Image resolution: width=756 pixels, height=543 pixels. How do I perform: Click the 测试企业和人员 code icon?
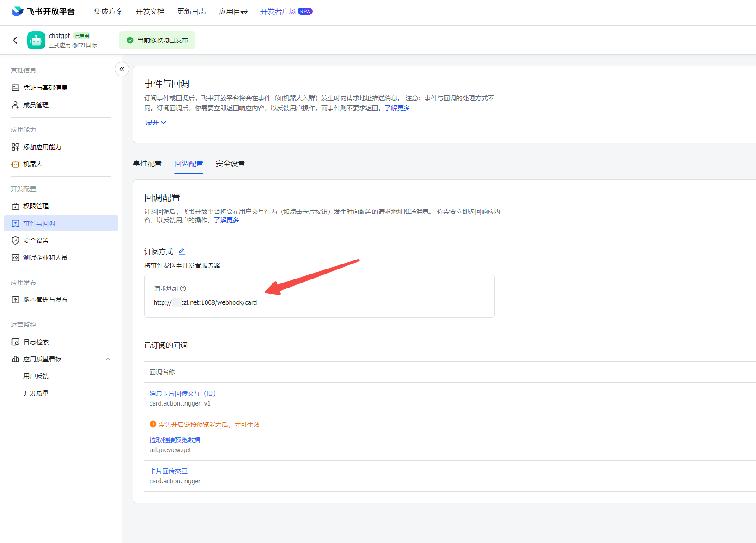15,258
